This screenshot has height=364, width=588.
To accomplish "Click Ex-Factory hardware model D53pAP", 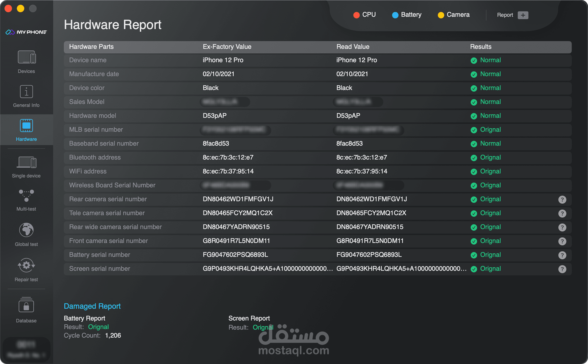I will pos(215,116).
